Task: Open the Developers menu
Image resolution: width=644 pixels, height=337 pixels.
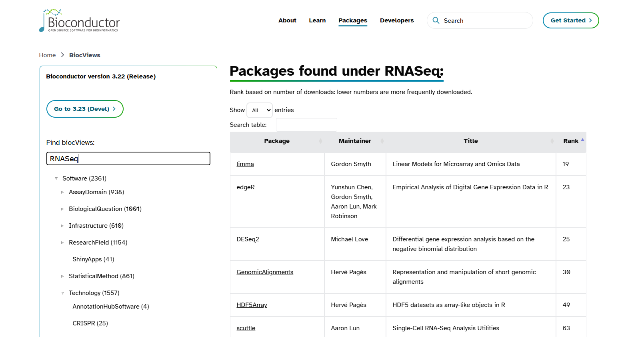Action: tap(396, 20)
